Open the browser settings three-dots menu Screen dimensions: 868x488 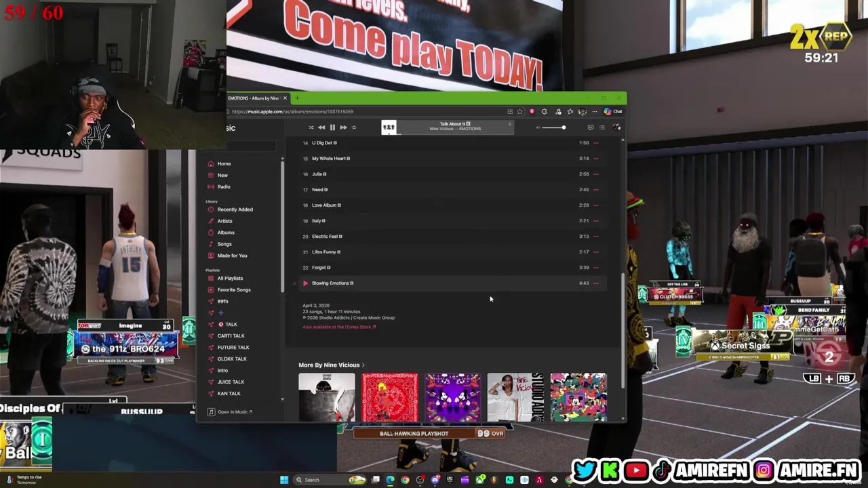(x=595, y=111)
